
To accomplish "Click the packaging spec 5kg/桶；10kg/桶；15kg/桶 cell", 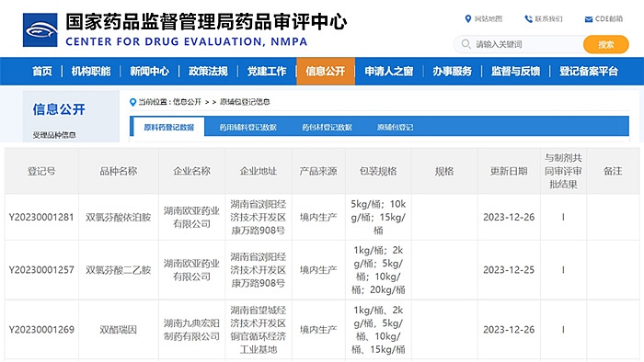I will tap(378, 217).
